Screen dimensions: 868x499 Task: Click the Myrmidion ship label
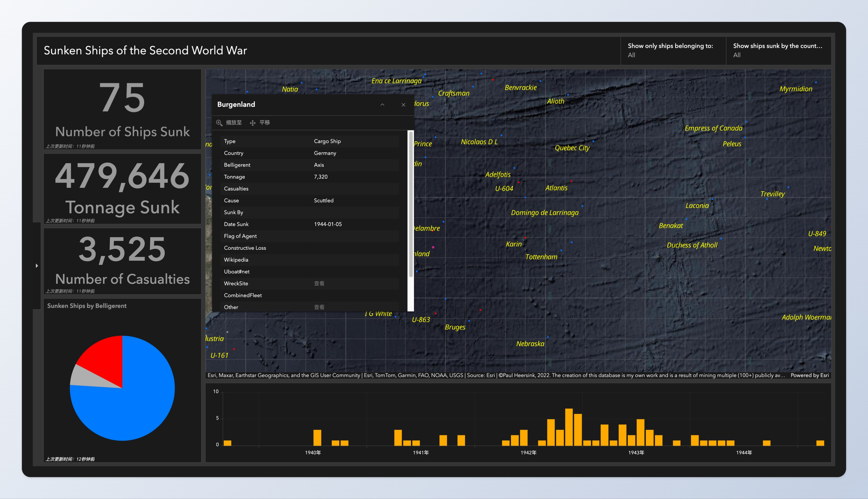796,89
